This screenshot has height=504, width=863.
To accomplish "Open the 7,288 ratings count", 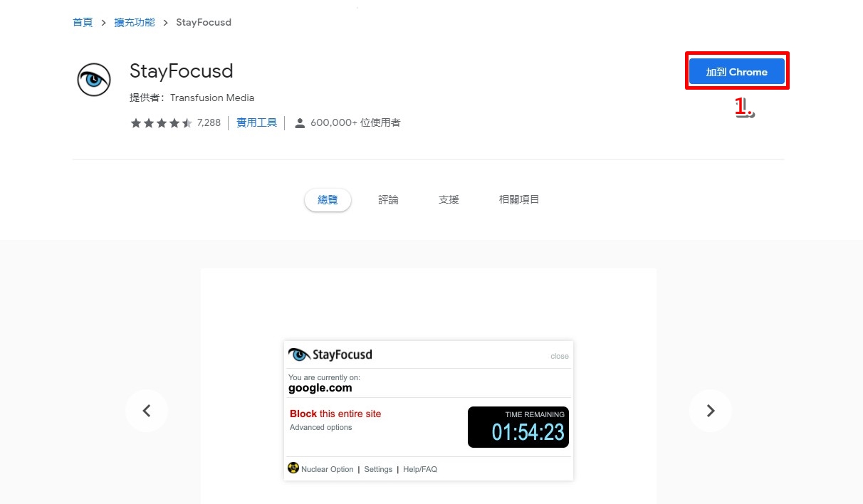I will click(209, 122).
